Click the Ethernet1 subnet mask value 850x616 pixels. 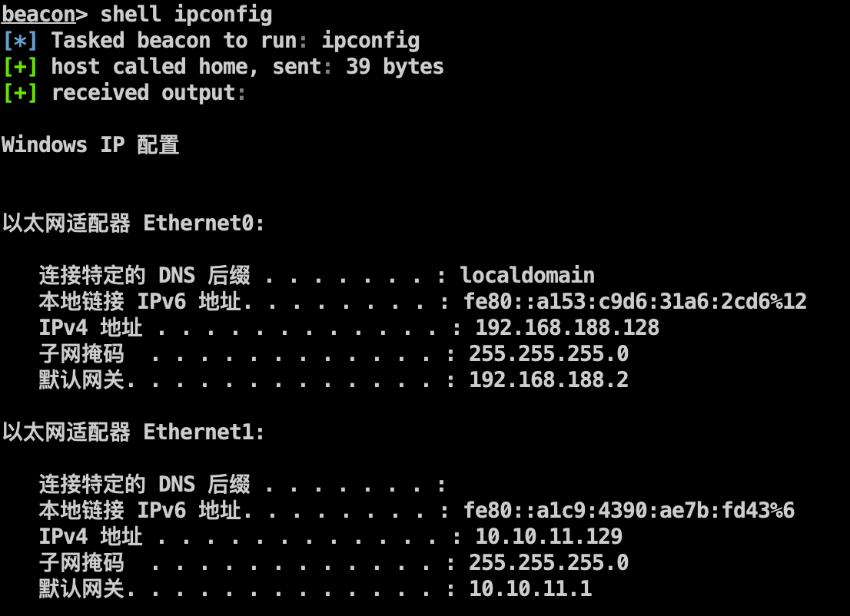549,563
